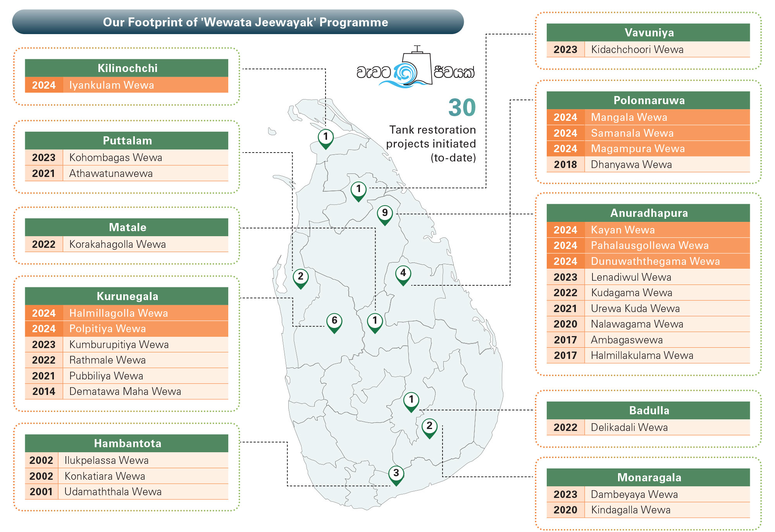
Task: Click the Dunuwaththegama Wewa row
Action: tap(648, 261)
